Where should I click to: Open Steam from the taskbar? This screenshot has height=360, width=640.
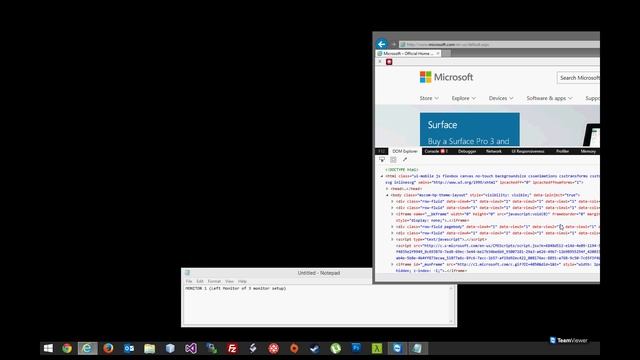(x=314, y=348)
